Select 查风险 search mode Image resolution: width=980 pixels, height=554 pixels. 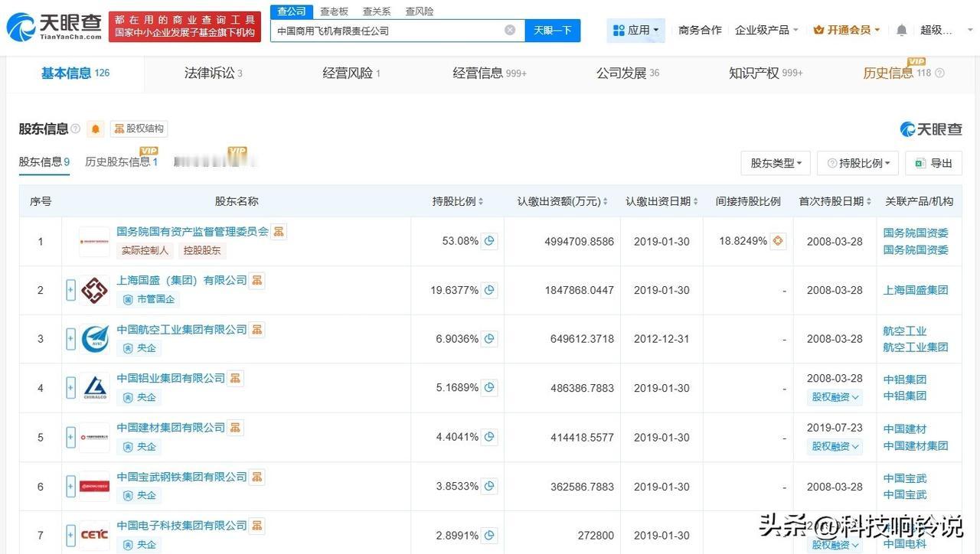click(x=419, y=11)
